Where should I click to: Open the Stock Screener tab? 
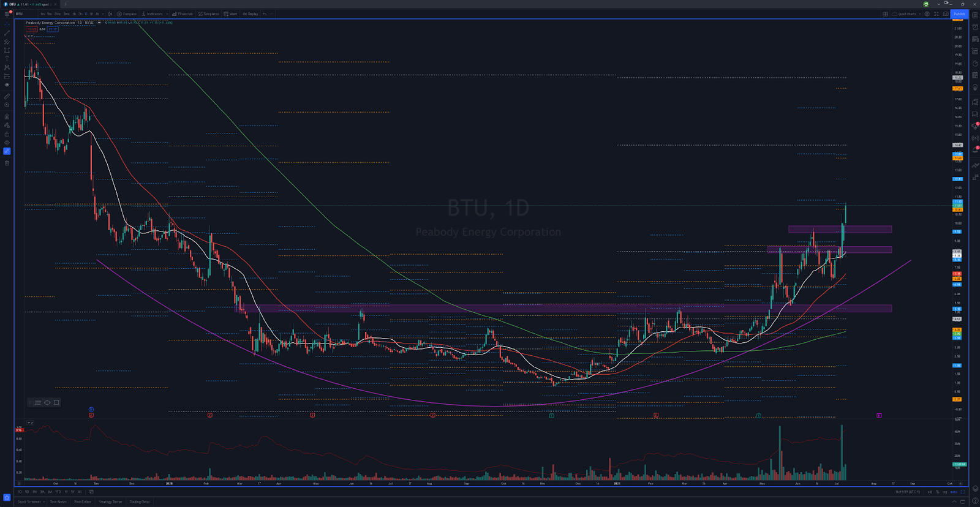click(29, 501)
